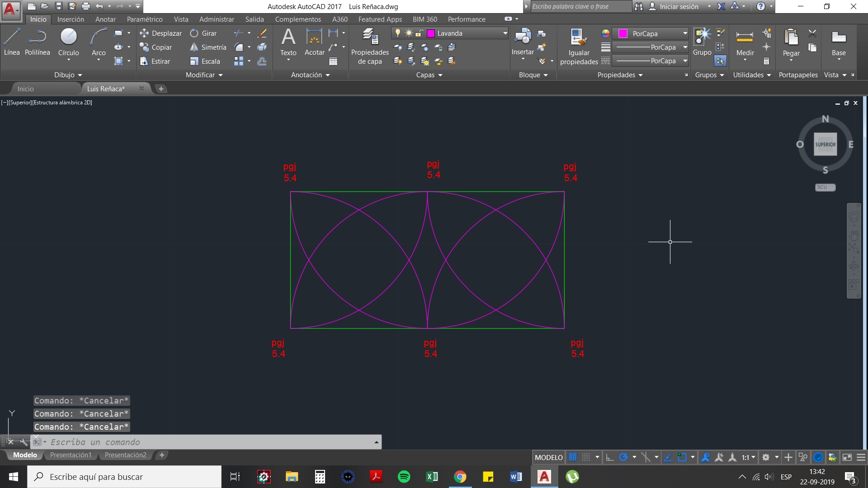Toggle object snap tracking in status bar
This screenshot has width=868, height=488.
click(668, 457)
